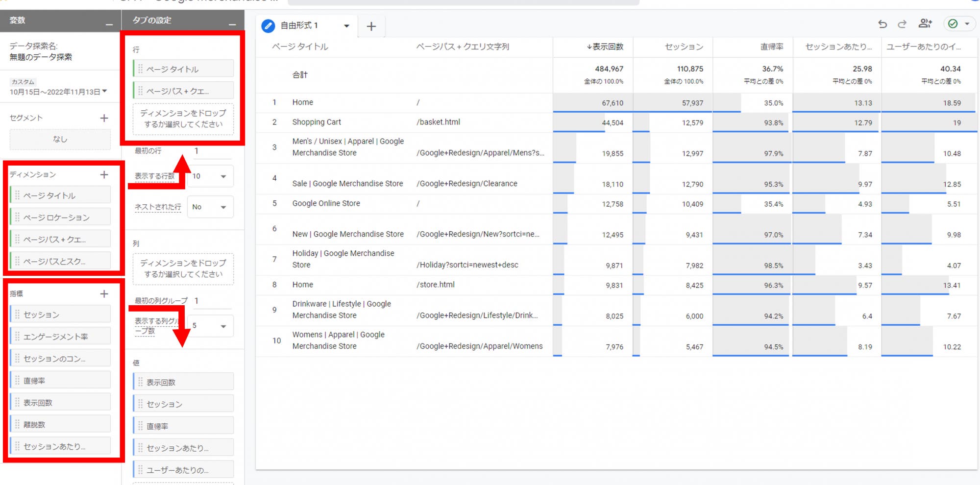Click the row dimension drop zone under 行
The width and height of the screenshot is (980, 485).
point(182,120)
